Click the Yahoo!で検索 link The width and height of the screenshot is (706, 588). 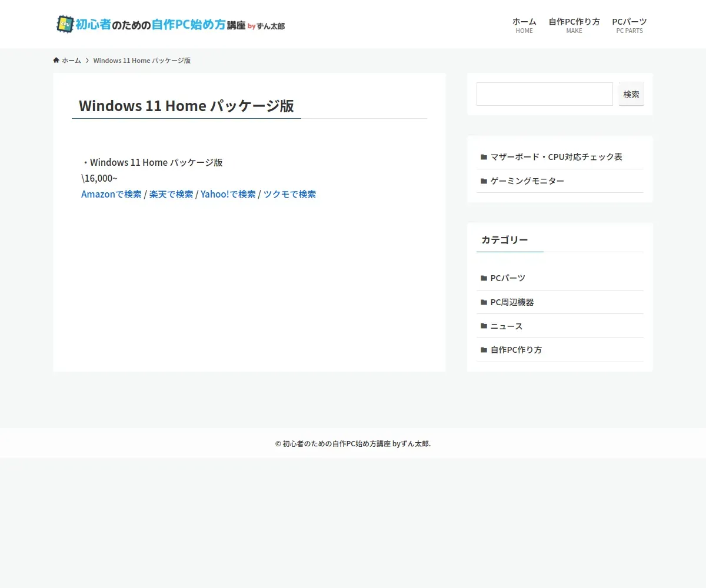pos(228,194)
